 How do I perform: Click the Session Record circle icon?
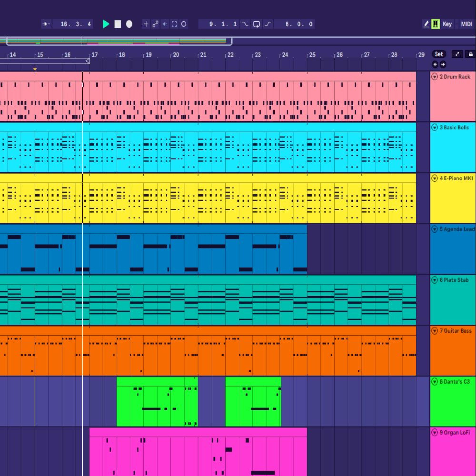click(184, 24)
